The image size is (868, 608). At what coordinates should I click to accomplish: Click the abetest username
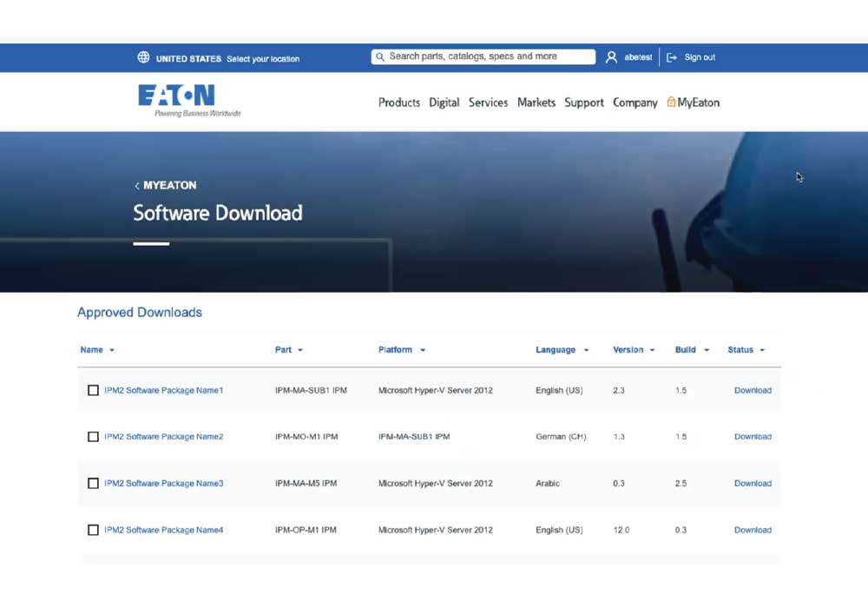tap(638, 57)
